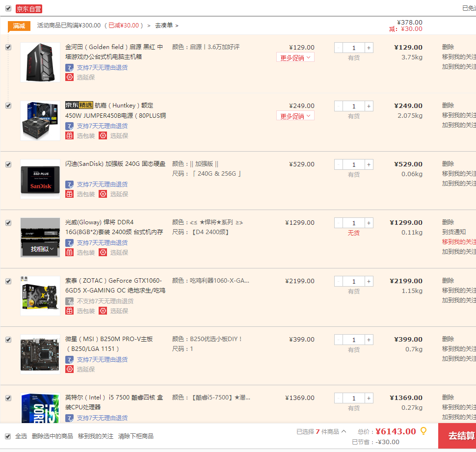Delete the ZOTAC GTX1060 from cart
476x452 pixels.
pyautogui.click(x=448, y=281)
